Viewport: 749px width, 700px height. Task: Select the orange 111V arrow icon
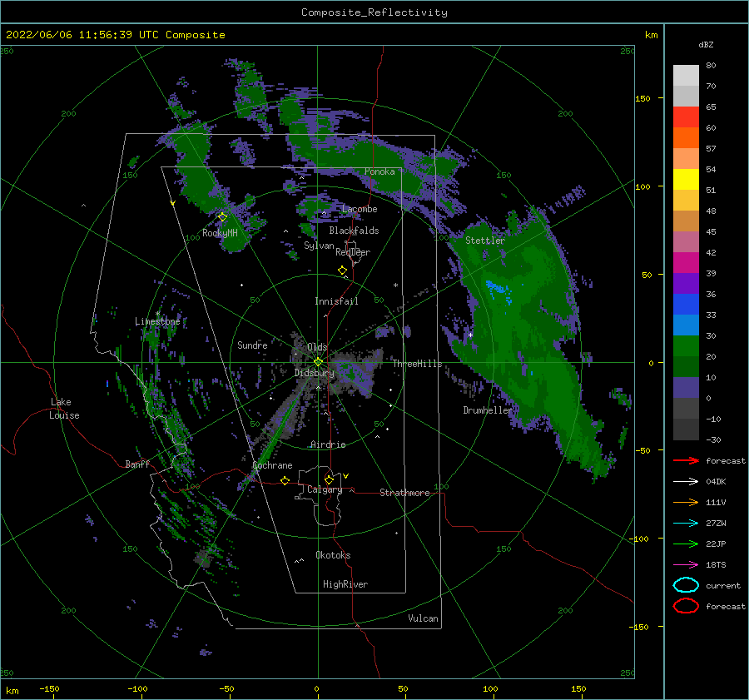point(686,502)
